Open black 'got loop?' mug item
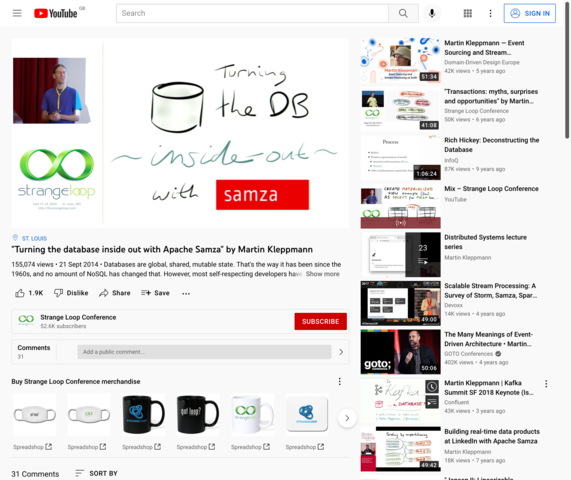 coord(198,414)
